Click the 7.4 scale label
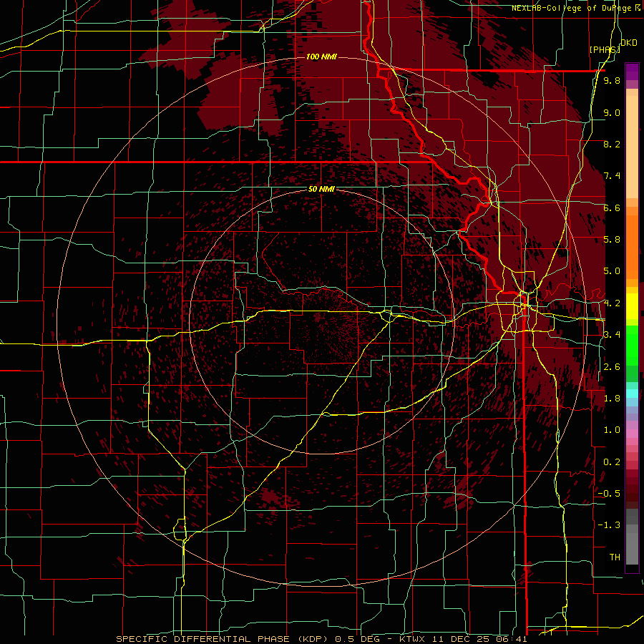644x644 pixels. coord(612,176)
